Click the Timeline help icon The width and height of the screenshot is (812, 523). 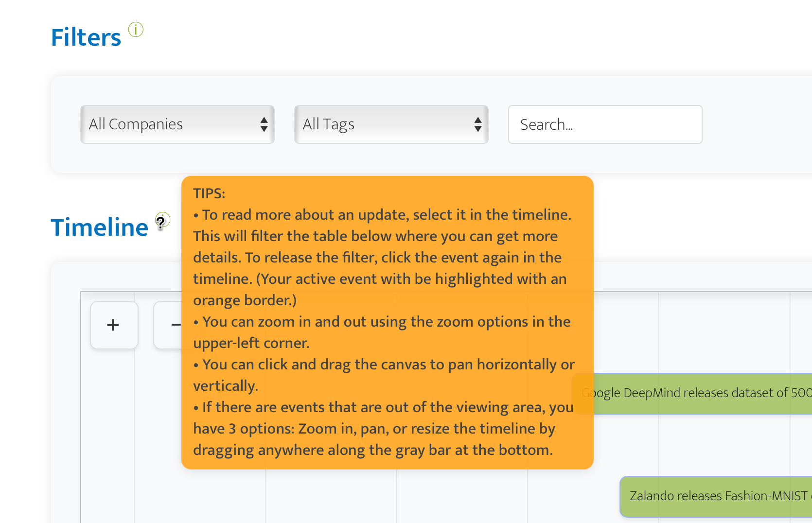(x=162, y=220)
